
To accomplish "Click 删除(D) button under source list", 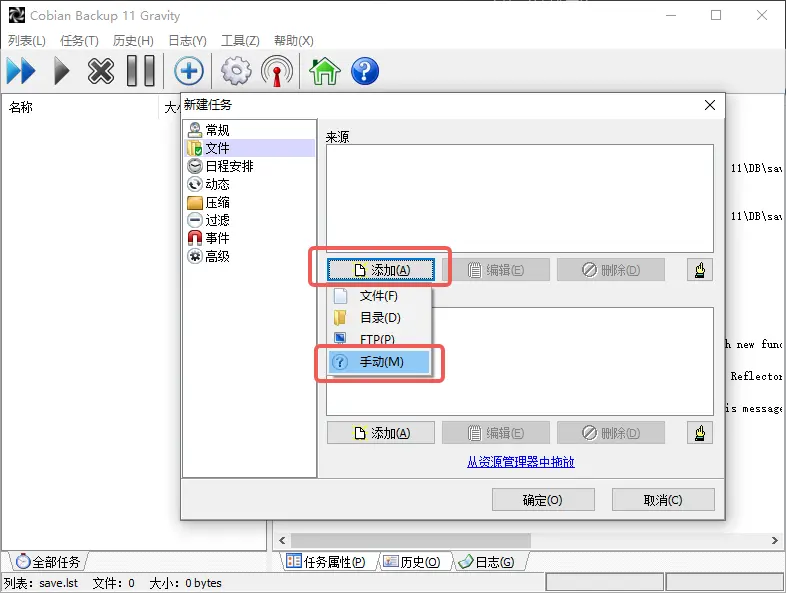I will click(x=611, y=270).
